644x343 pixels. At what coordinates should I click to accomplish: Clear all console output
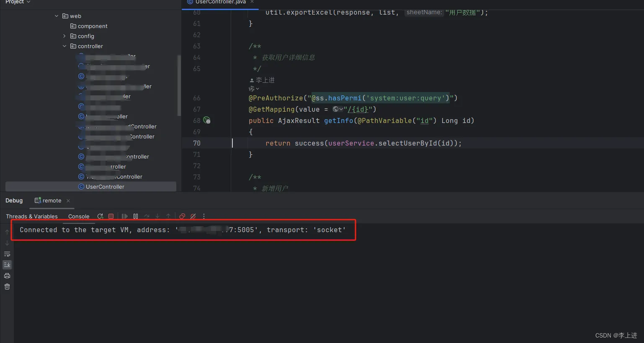coord(7,287)
